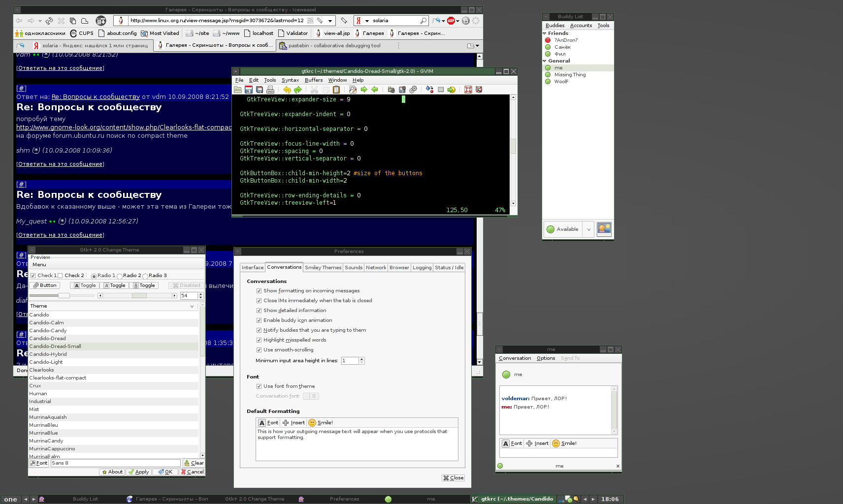The width and height of the screenshot is (843, 504).
Task: Click the Find Next green arrow in GVIM
Action: point(364,90)
